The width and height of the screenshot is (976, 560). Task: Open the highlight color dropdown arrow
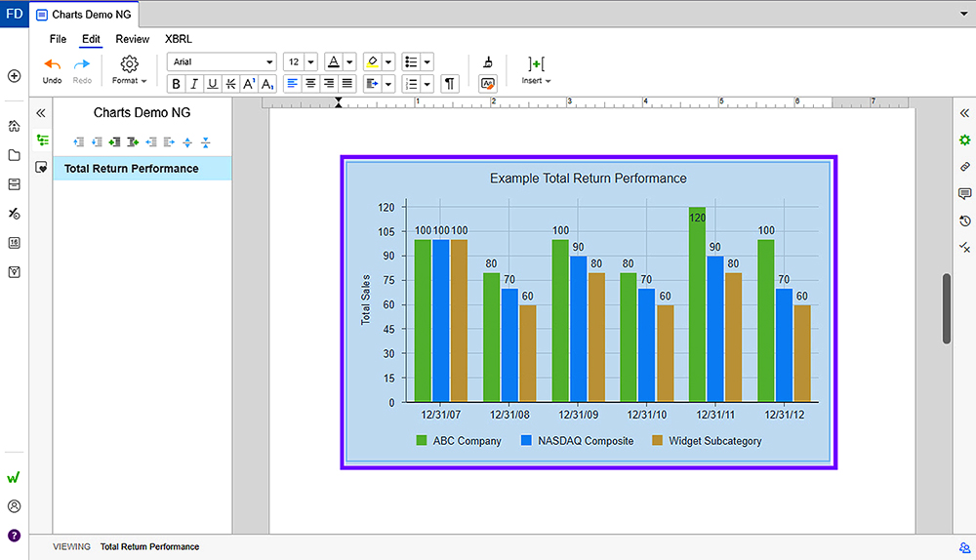tap(388, 61)
